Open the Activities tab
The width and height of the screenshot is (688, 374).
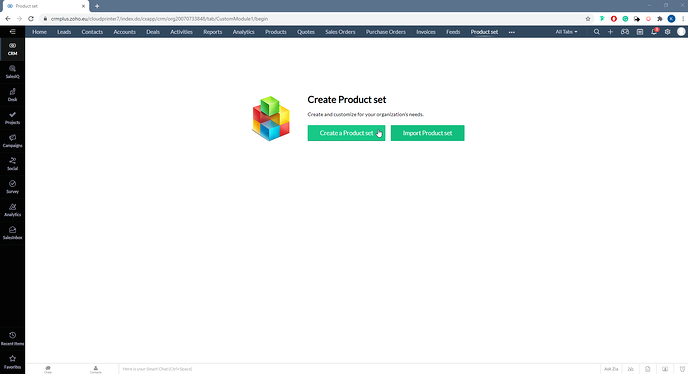(x=181, y=32)
